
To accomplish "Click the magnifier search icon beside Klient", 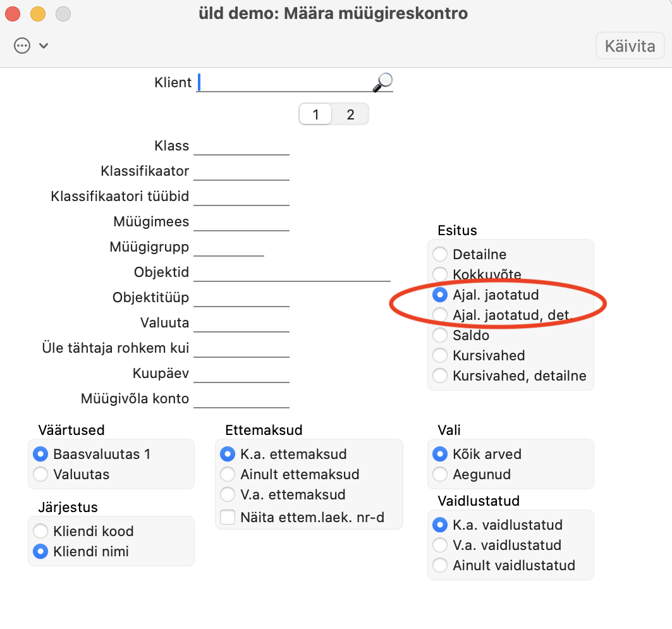I will pos(382,82).
